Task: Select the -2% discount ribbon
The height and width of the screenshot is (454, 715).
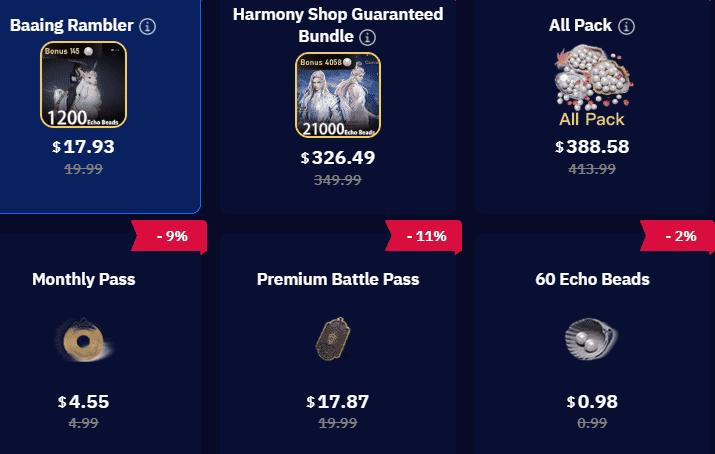Action: pyautogui.click(x=678, y=236)
